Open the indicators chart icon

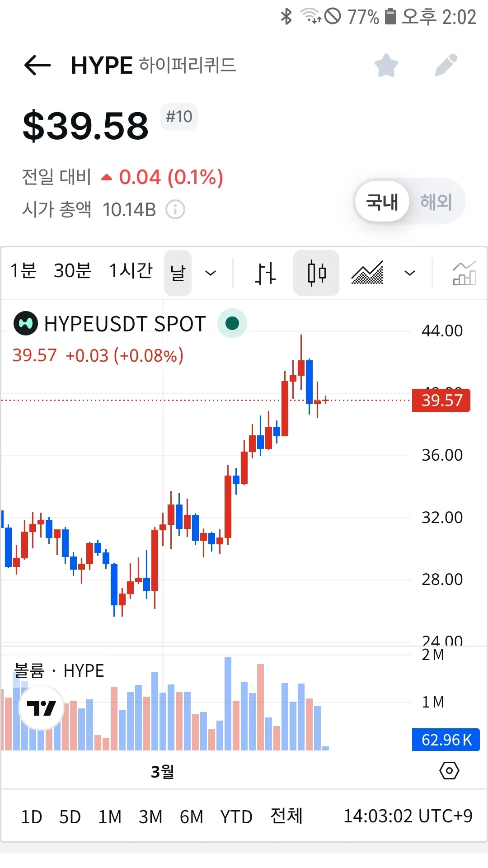pyautogui.click(x=465, y=273)
